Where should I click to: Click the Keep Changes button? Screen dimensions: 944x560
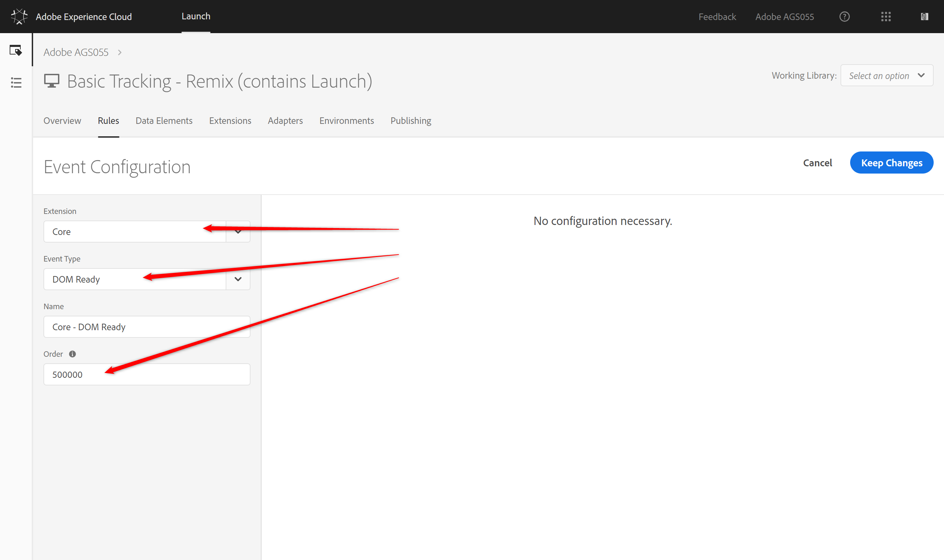tap(891, 163)
